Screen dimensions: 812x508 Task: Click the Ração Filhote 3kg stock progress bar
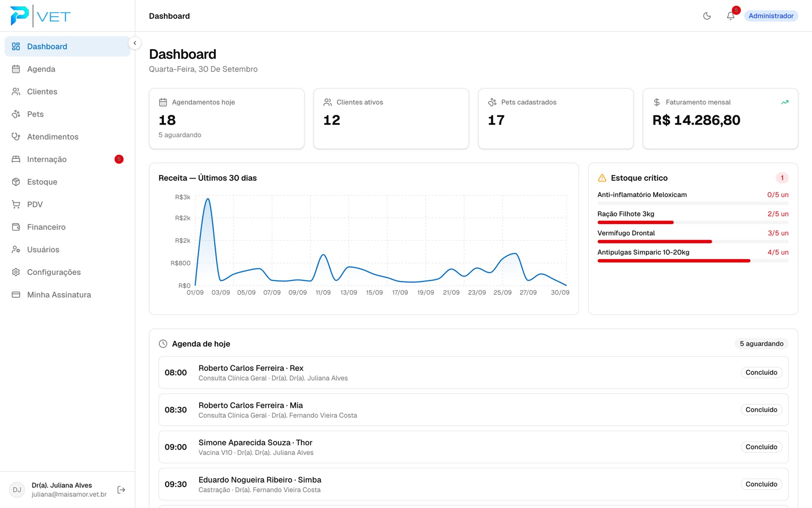693,223
